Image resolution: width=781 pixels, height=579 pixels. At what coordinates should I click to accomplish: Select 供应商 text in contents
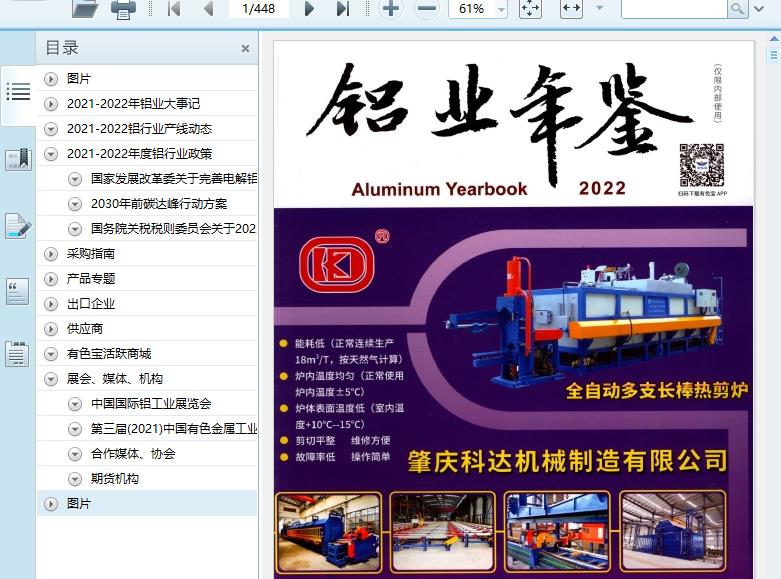coord(85,329)
